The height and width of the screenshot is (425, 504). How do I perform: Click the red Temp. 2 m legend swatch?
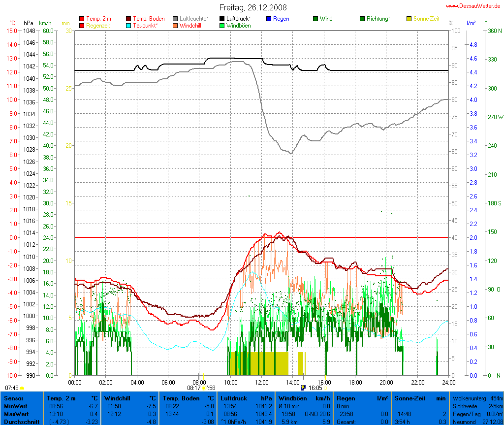click(82, 19)
